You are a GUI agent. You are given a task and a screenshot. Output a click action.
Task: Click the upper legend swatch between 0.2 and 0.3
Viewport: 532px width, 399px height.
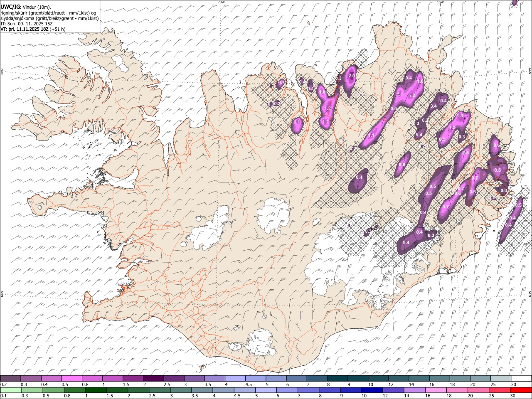[x=11, y=378]
